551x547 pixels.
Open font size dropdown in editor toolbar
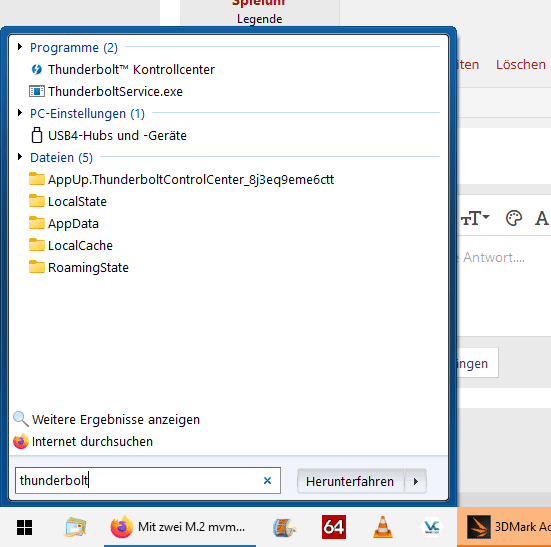(x=475, y=218)
